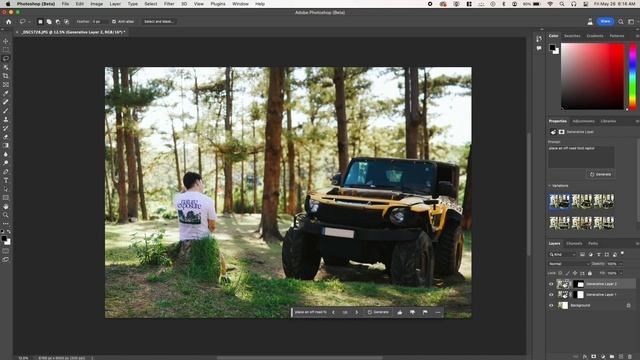Hide Generative Layer 2 with the eye icon

click(x=551, y=284)
